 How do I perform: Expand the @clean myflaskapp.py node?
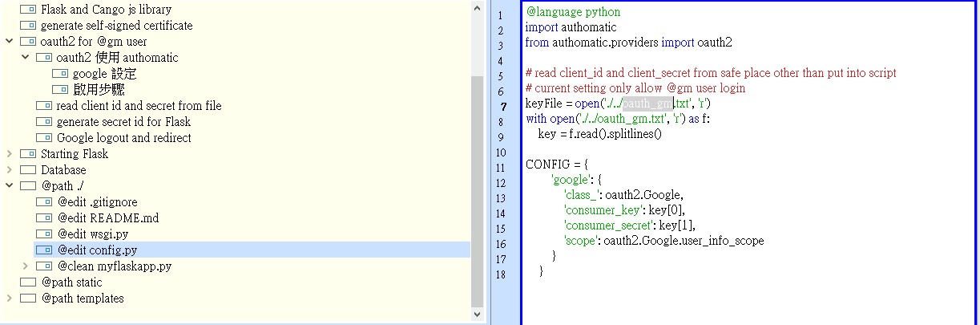[x=25, y=266]
